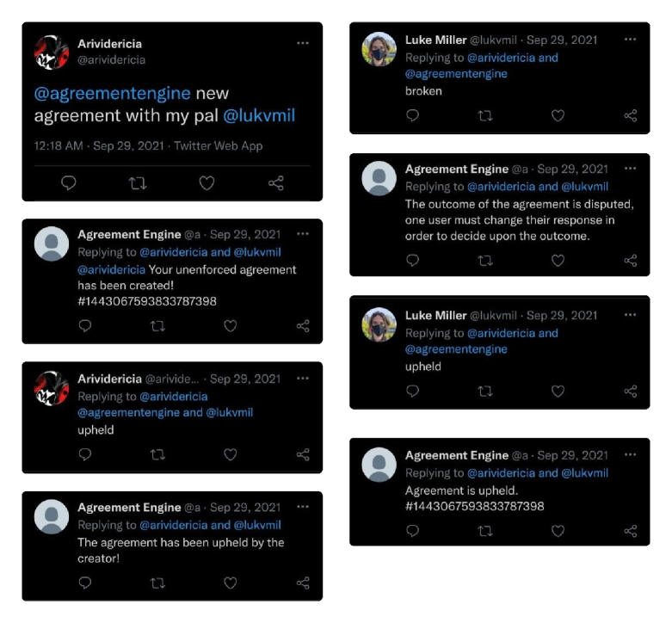
Task: Retweet Luke Miller's "broken" reply
Action: coord(485,115)
